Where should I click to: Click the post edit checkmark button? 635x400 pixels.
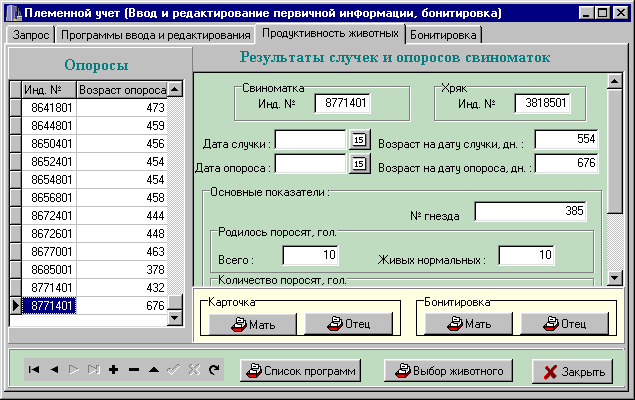(x=174, y=369)
